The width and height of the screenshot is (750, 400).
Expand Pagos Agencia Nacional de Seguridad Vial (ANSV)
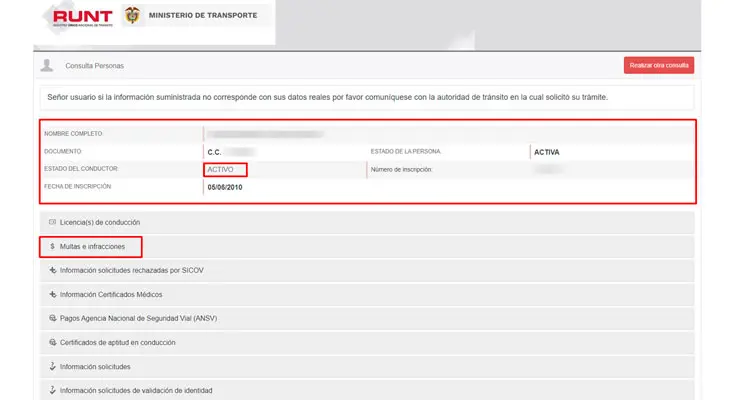[x=367, y=318]
